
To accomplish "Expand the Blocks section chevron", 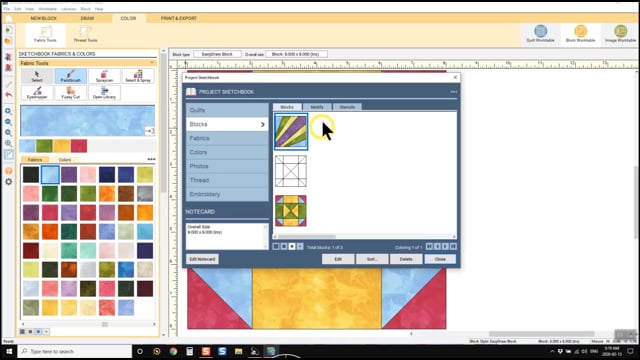I will coord(263,124).
